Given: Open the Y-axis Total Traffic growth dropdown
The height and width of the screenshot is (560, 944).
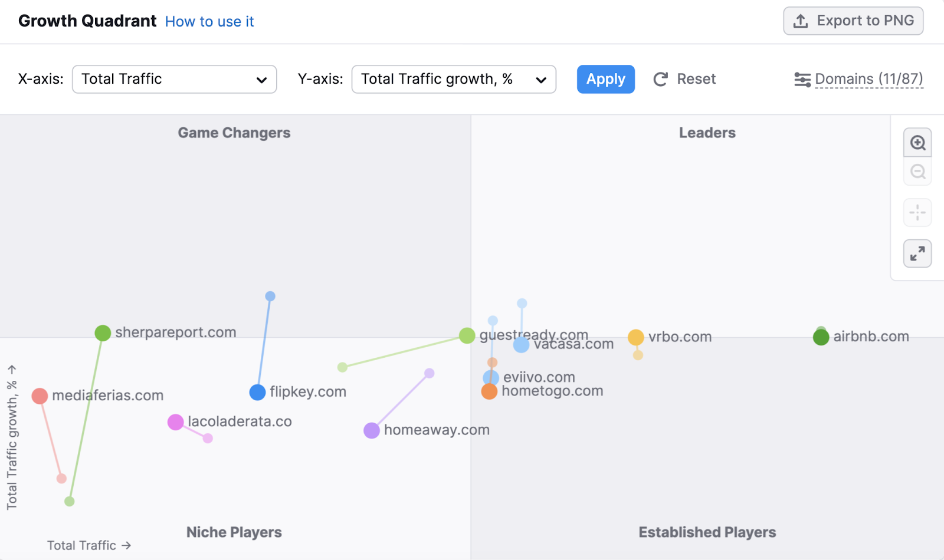Looking at the screenshot, I should [453, 79].
